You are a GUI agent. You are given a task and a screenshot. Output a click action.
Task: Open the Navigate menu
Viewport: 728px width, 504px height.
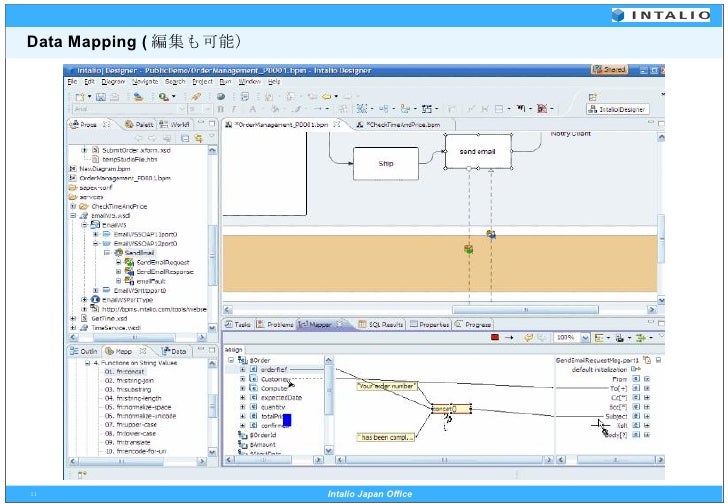145,82
